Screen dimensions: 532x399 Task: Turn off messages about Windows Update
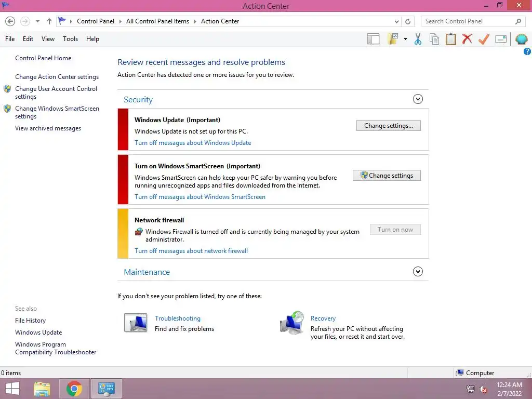[x=193, y=143]
